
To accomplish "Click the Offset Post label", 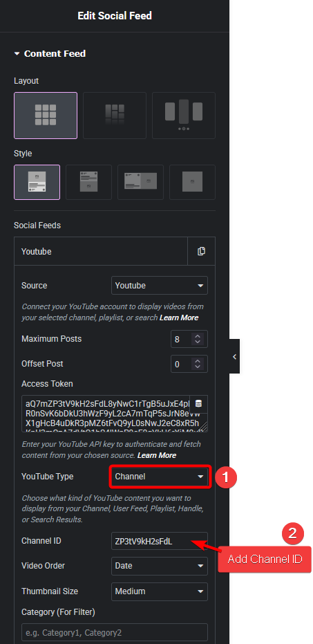I will (42, 364).
